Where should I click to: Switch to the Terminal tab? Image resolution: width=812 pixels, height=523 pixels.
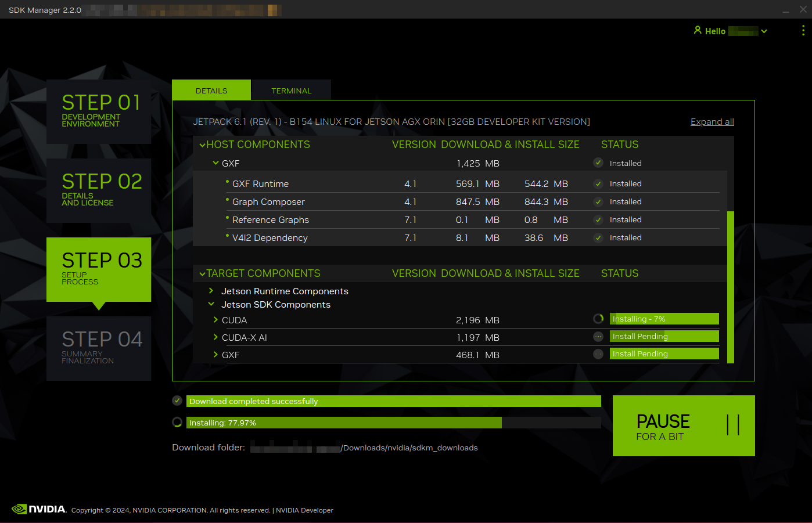pyautogui.click(x=291, y=90)
